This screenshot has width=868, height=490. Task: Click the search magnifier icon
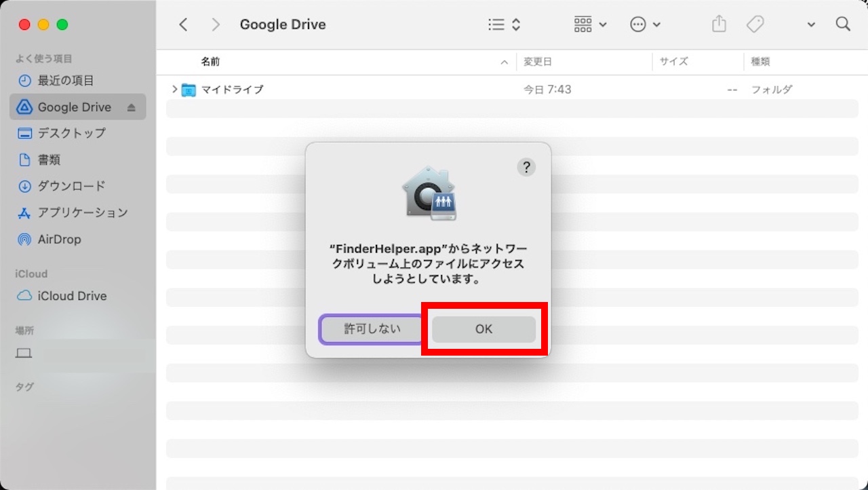[843, 24]
